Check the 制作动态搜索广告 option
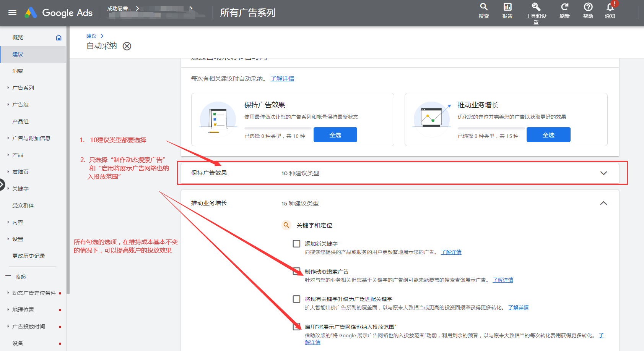Image resolution: width=644 pixels, height=351 pixels. (x=296, y=272)
